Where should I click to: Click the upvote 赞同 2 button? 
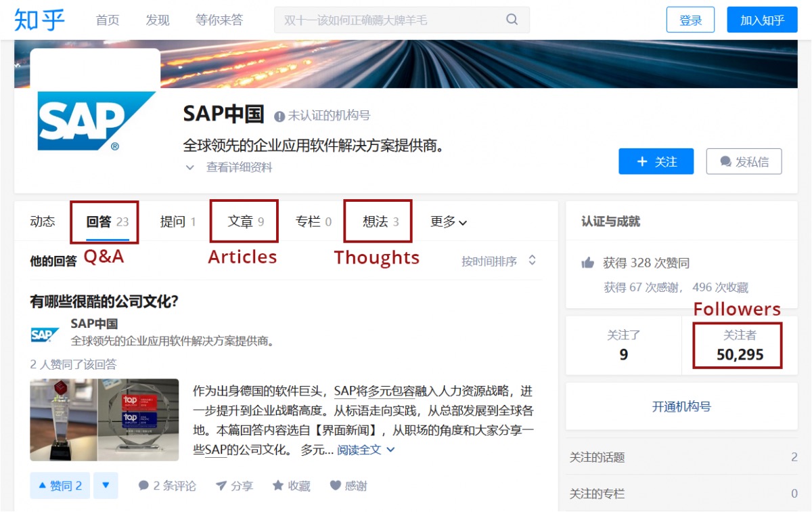tap(60, 486)
